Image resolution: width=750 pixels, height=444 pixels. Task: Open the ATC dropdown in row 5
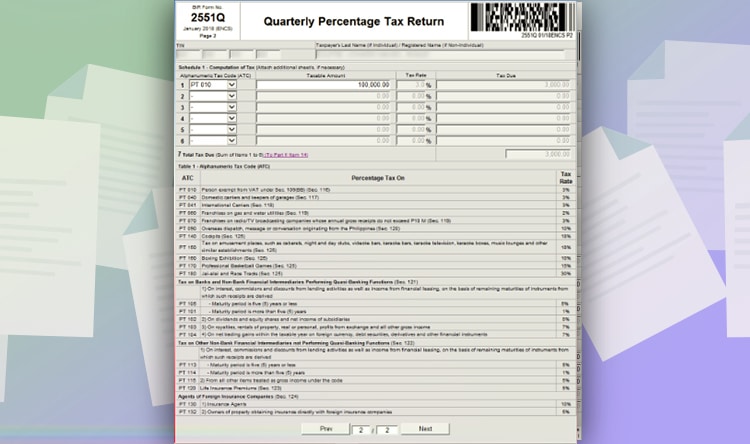(232, 129)
